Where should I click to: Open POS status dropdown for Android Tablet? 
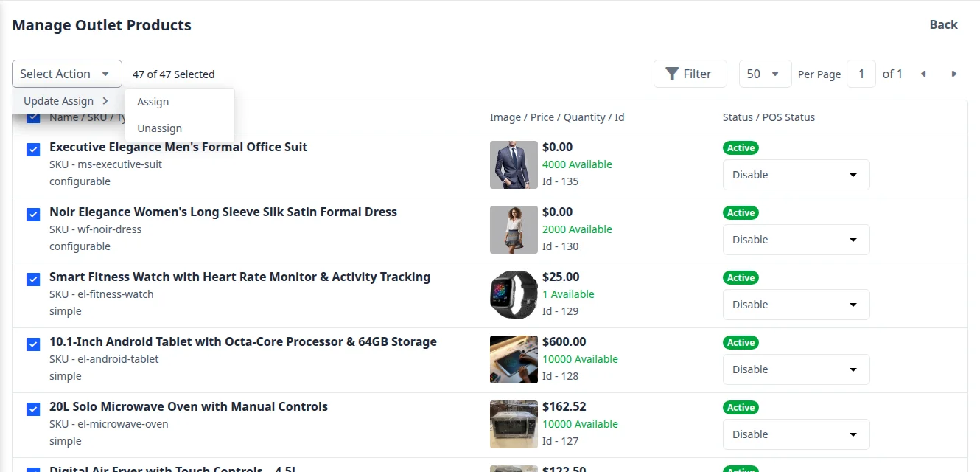(797, 369)
